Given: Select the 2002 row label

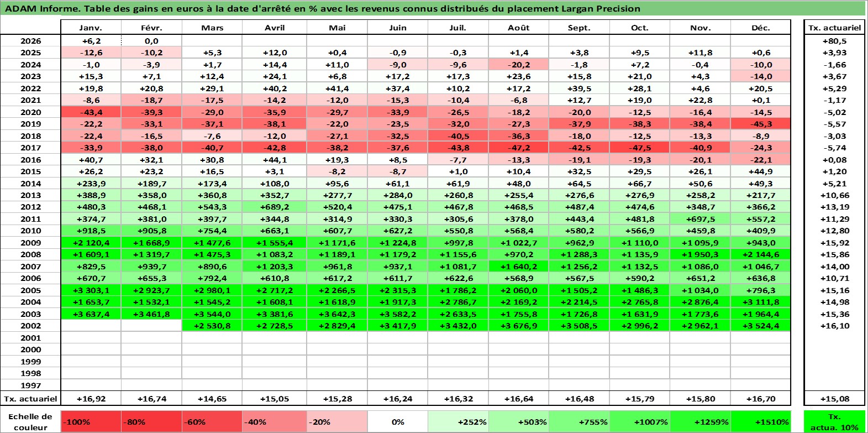Looking at the screenshot, I should pos(30,326).
